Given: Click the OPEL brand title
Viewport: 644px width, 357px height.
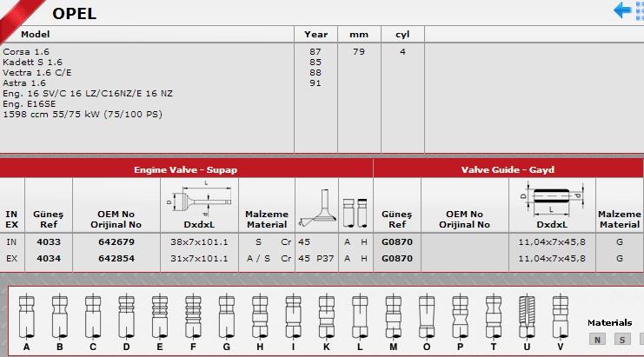Looking at the screenshot, I should coord(75,14).
